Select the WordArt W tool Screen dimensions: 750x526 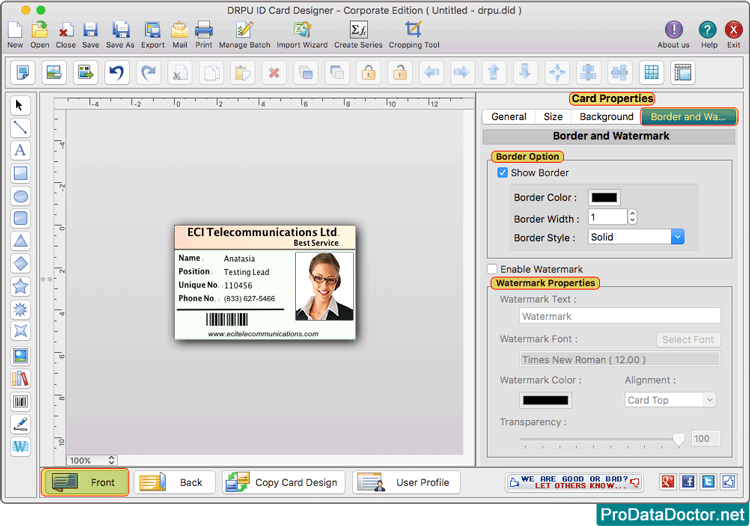tap(20, 447)
